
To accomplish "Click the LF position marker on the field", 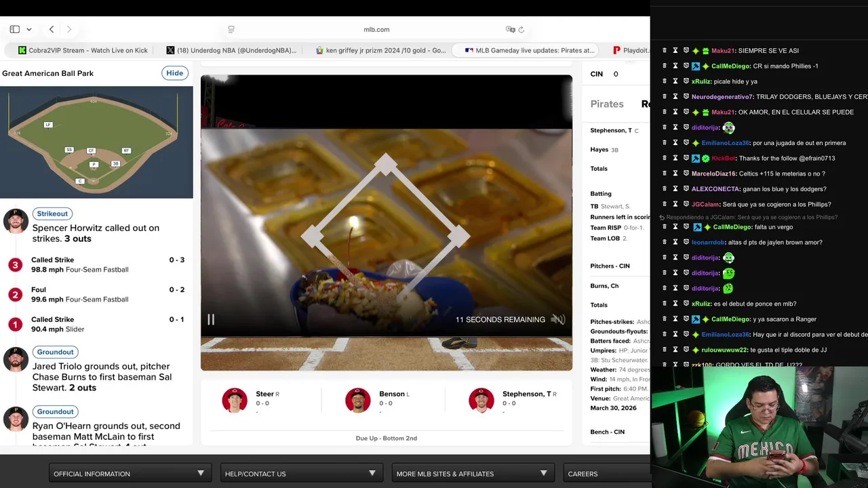I will click(48, 125).
